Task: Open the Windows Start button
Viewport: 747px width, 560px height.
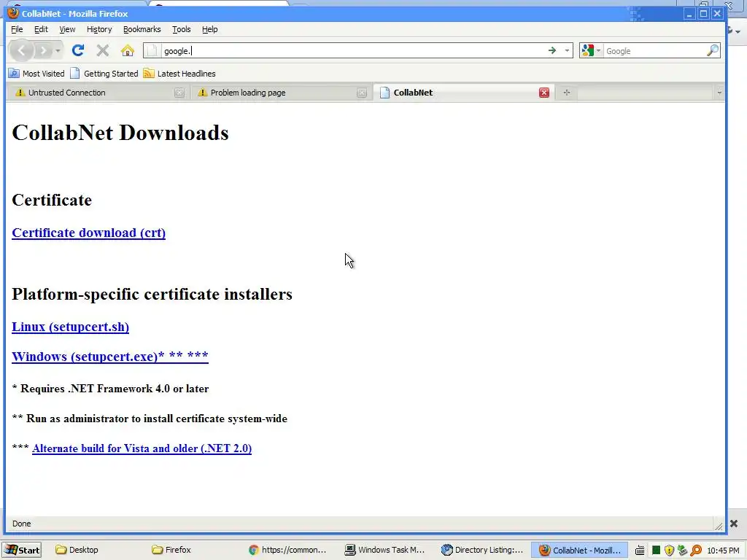Action: [x=21, y=550]
